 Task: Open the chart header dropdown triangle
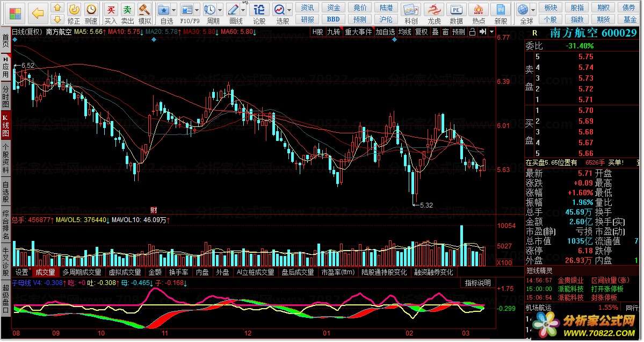coord(491,32)
